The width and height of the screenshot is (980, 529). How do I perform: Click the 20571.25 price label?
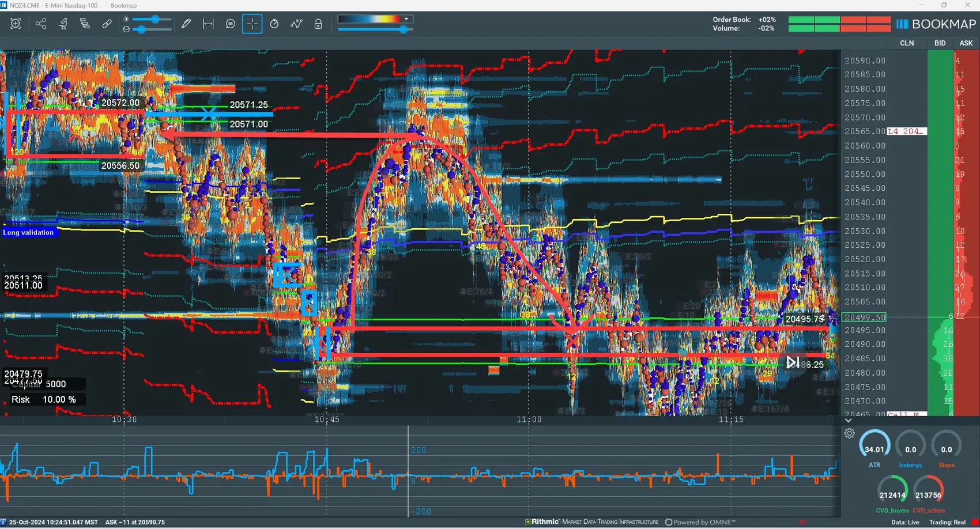coord(249,105)
